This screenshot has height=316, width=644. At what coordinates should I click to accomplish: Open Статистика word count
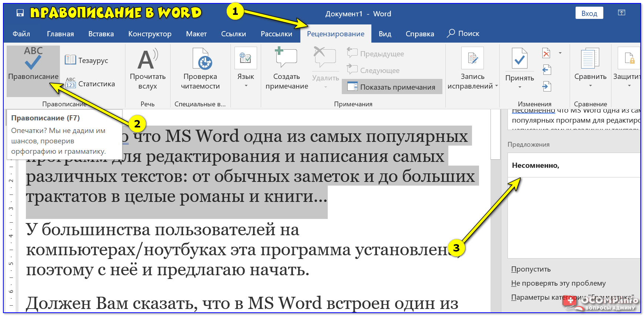coord(90,84)
